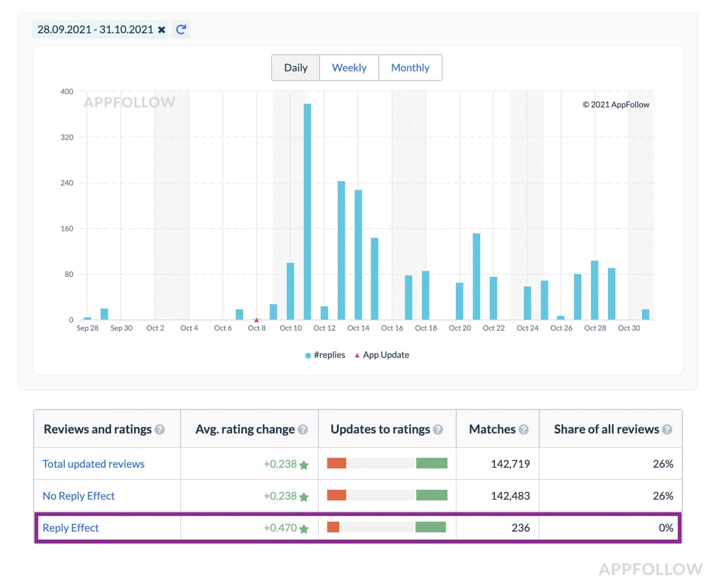Viewport: 716px width, 588px height.
Task: Open the Total updated reviews link
Action: click(x=94, y=464)
